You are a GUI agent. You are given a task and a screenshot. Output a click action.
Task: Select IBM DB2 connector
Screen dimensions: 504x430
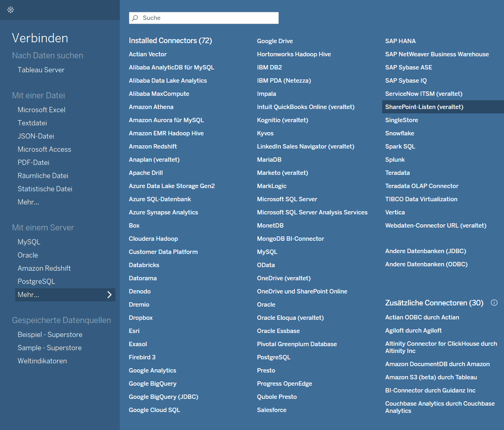pyautogui.click(x=270, y=67)
